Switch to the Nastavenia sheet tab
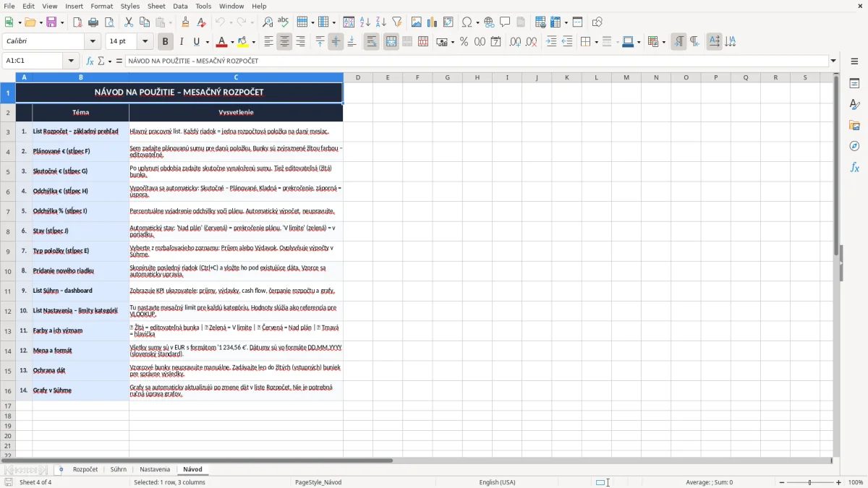Image resolution: width=868 pixels, height=488 pixels. 155,469
